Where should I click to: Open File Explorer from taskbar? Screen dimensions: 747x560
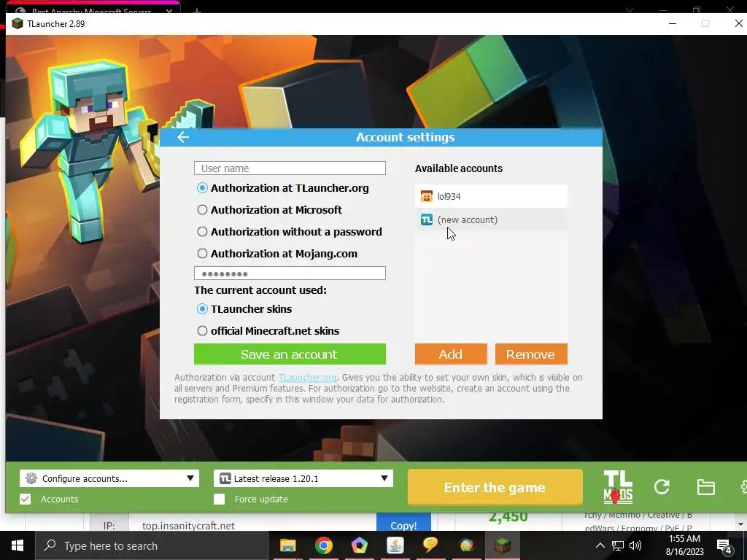click(287, 545)
